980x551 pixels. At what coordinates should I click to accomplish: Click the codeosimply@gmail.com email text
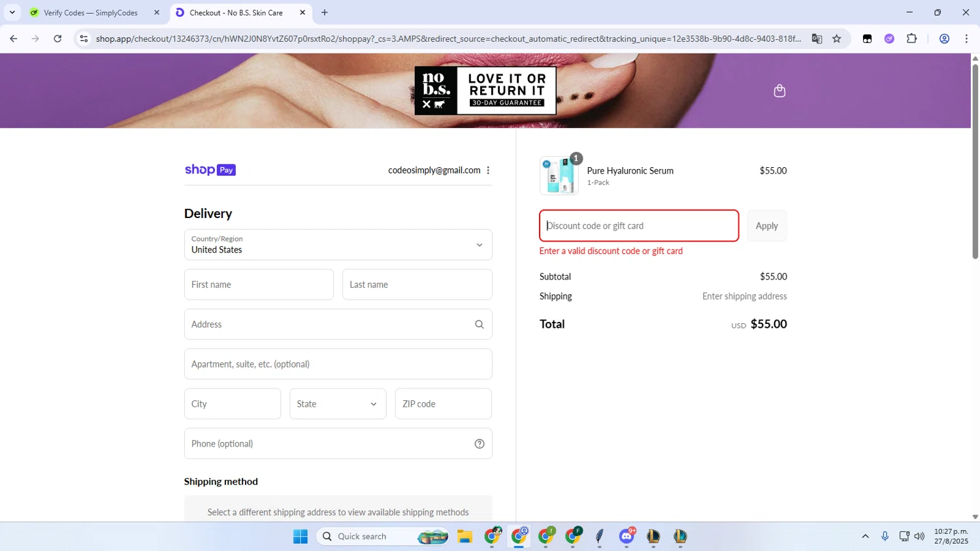(434, 170)
